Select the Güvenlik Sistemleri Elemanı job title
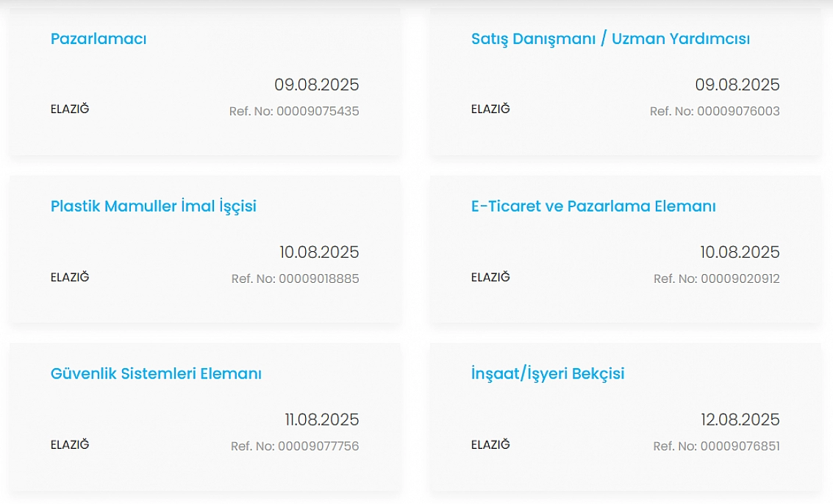Viewport: 833px width, 504px height. click(156, 374)
